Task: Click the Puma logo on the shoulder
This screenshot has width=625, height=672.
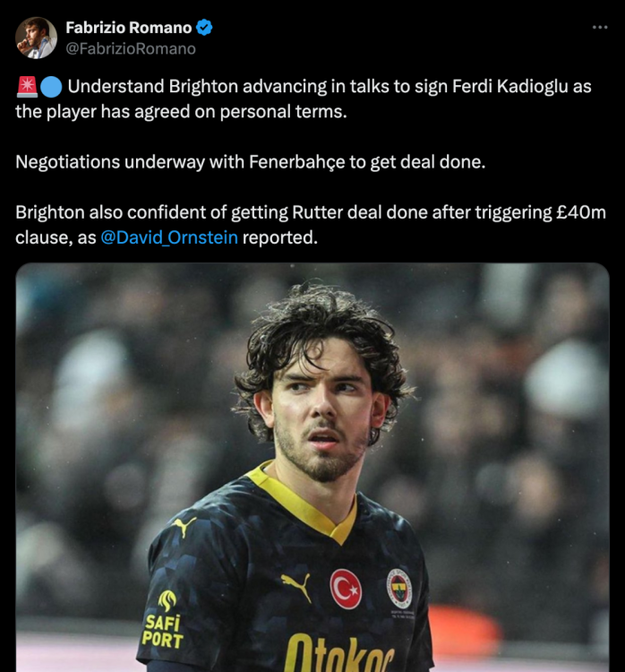Action: pos(184,526)
